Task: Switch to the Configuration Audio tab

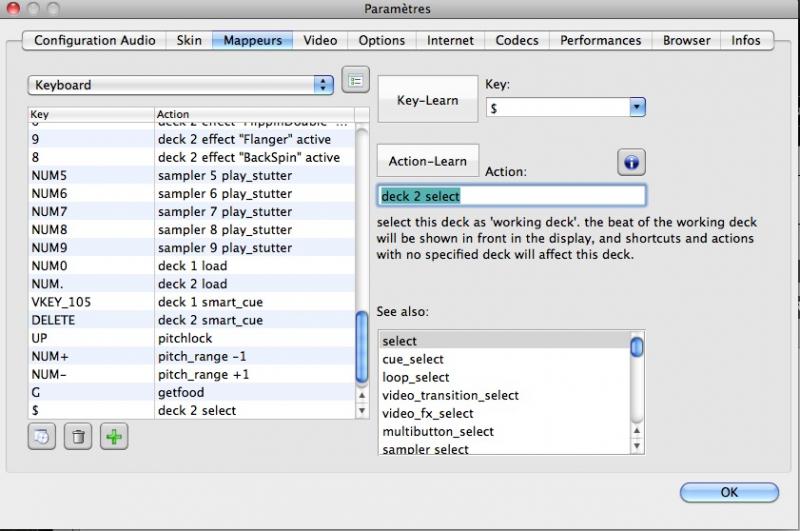Action: pyautogui.click(x=95, y=40)
